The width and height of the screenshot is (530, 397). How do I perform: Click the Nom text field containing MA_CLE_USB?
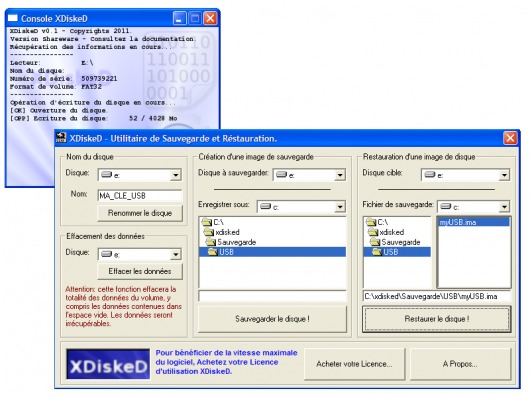140,196
